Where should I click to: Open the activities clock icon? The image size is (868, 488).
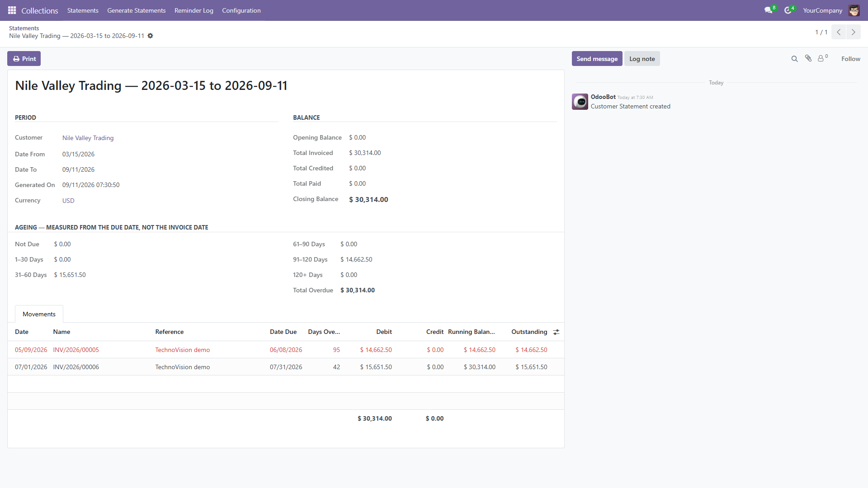pos(788,10)
